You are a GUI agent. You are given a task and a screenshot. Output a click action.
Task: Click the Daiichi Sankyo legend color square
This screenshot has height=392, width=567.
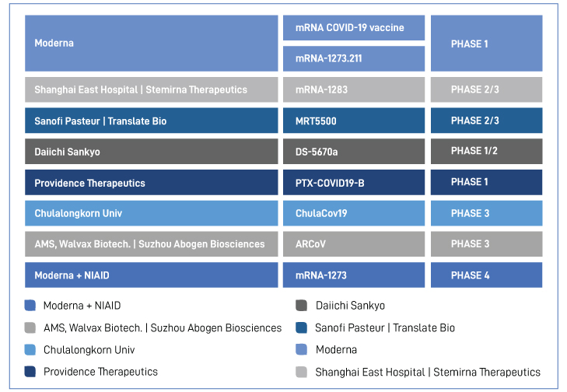(x=301, y=305)
